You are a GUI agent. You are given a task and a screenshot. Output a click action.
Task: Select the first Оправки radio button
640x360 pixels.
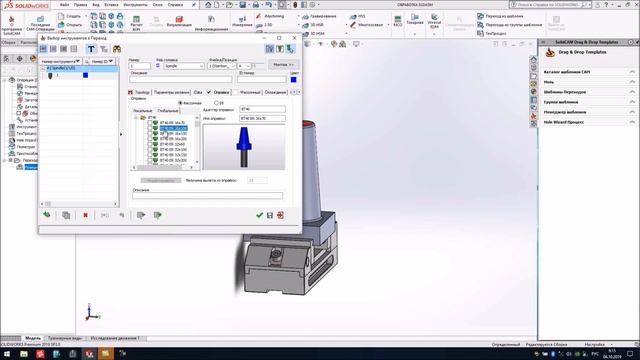point(180,103)
